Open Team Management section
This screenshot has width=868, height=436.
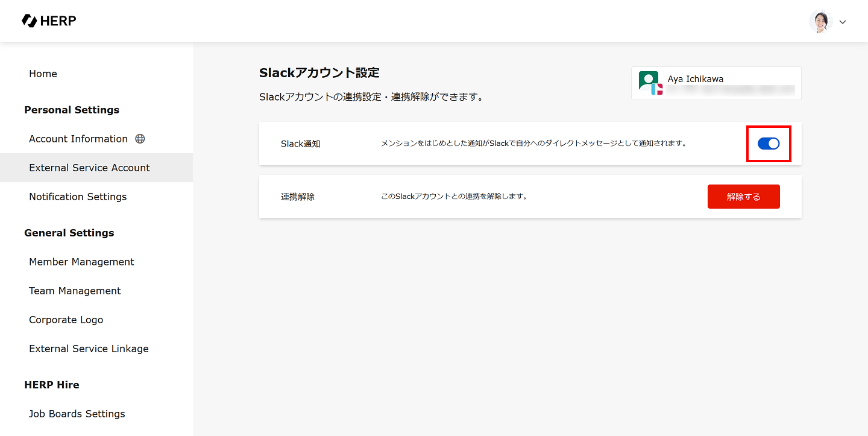tap(75, 291)
